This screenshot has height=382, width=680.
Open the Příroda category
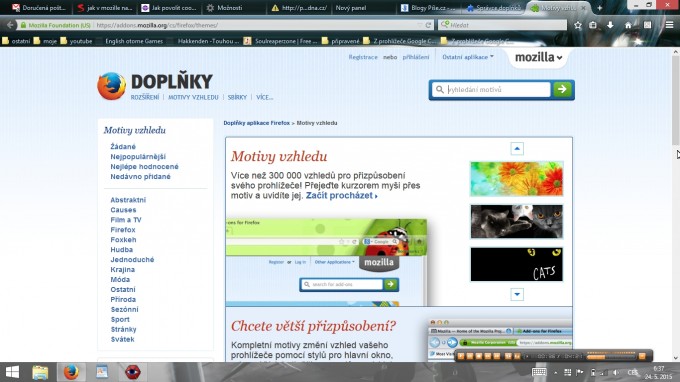[123, 300]
